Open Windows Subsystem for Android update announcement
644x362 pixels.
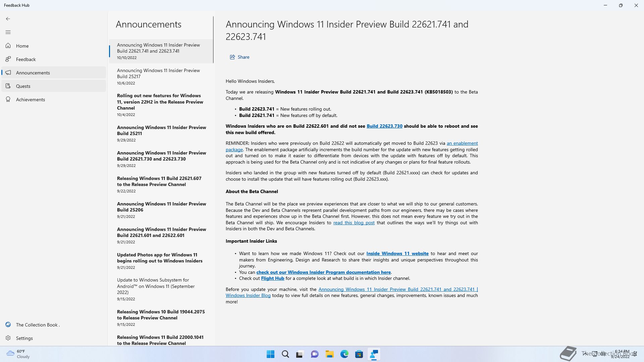pyautogui.click(x=161, y=289)
